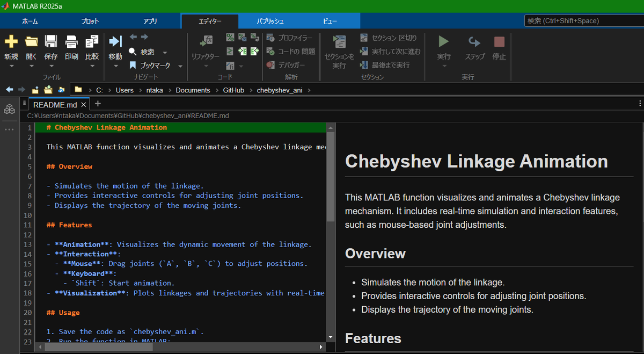The width and height of the screenshot is (644, 354).
Task: Click the vertical scrollbar of the editor
Action: (x=330, y=177)
